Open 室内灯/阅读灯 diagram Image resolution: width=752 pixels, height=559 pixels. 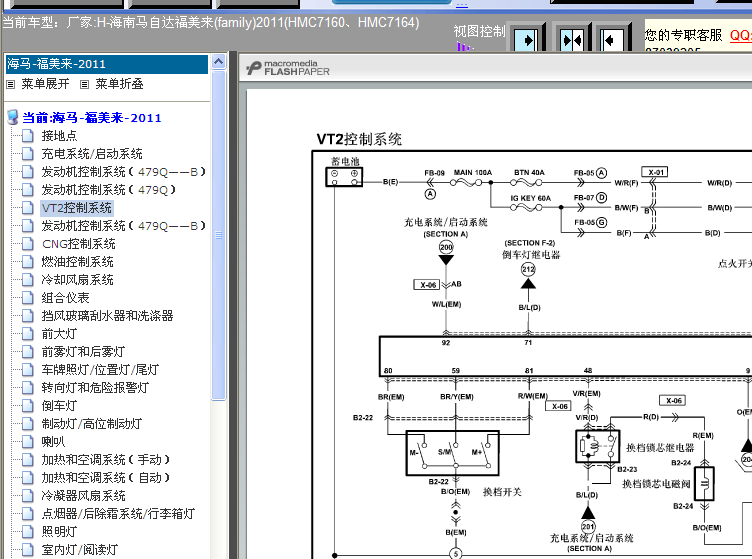click(80, 549)
